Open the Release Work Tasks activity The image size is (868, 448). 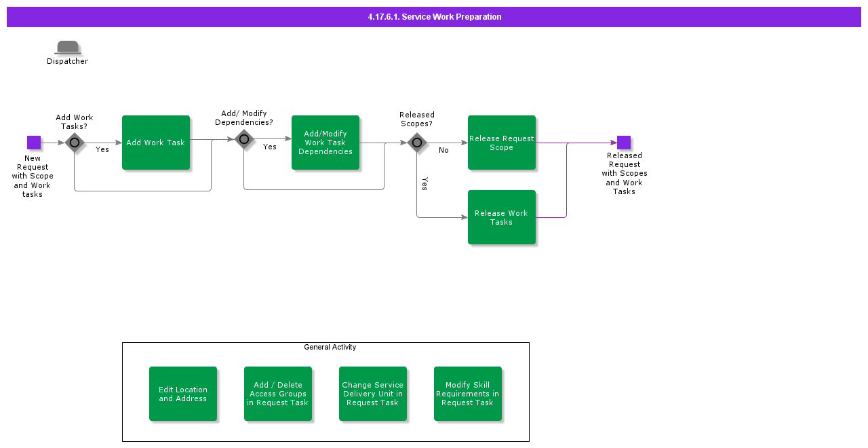click(x=502, y=217)
